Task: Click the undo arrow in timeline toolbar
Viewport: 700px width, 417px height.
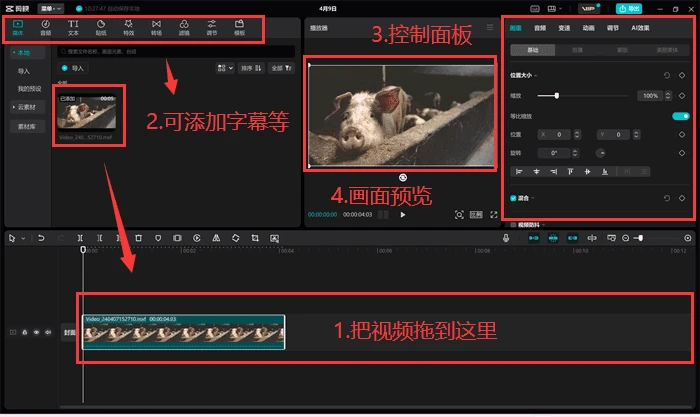Action: click(x=41, y=238)
